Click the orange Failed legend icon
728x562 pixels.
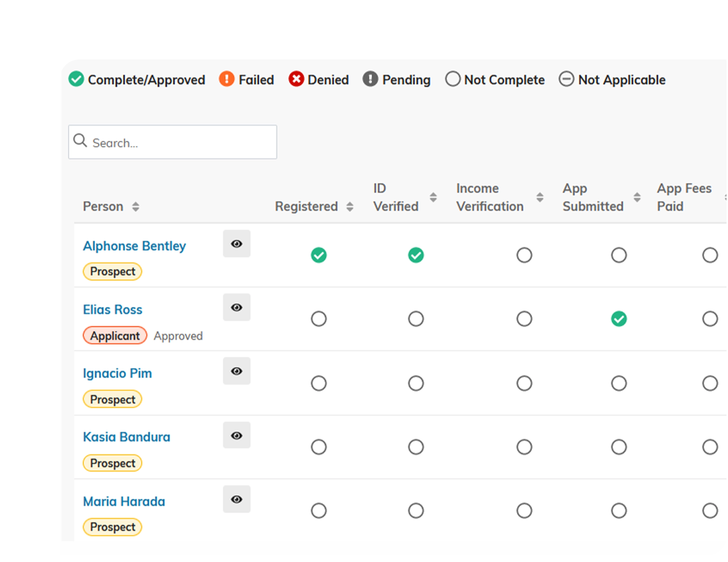click(x=227, y=79)
